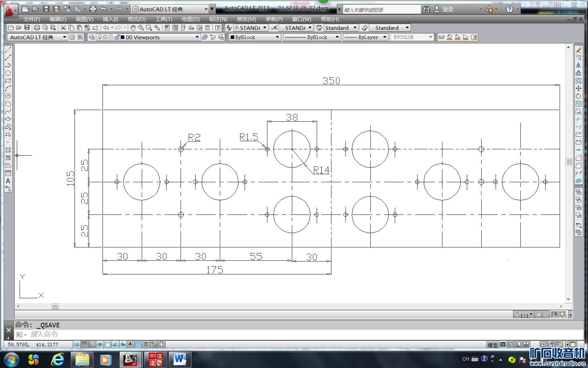Select the Ellipse draw tool
The height and width of the screenshot is (368, 588).
click(x=8, y=119)
